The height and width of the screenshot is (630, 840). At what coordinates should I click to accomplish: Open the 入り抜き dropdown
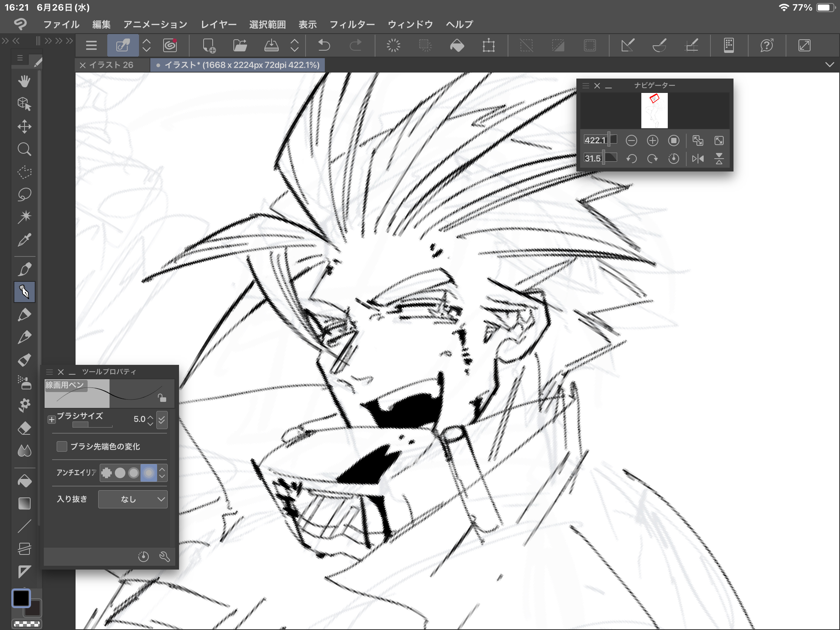(x=133, y=499)
